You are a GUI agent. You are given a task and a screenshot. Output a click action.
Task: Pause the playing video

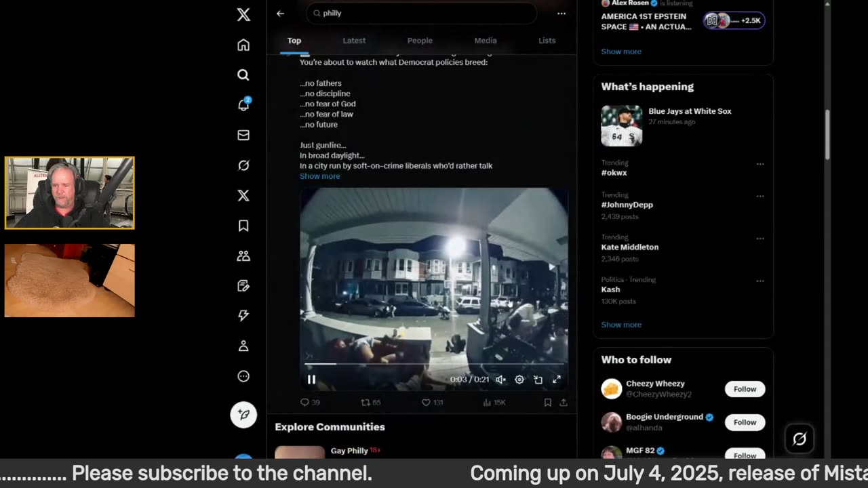tap(311, 380)
